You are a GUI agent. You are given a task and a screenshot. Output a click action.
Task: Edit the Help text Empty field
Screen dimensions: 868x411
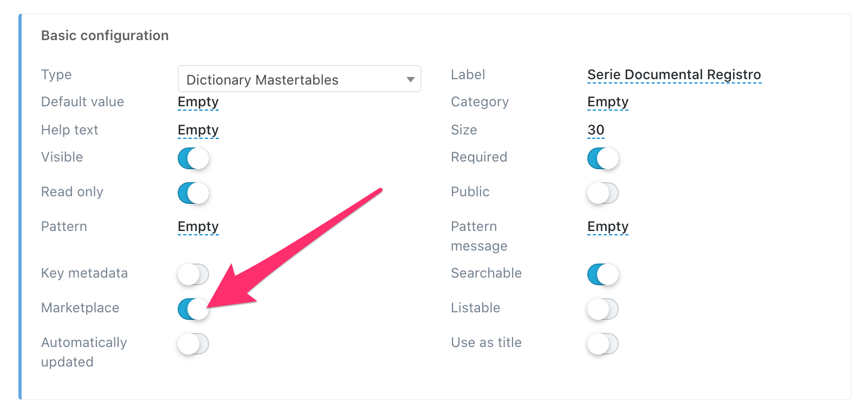coord(198,130)
